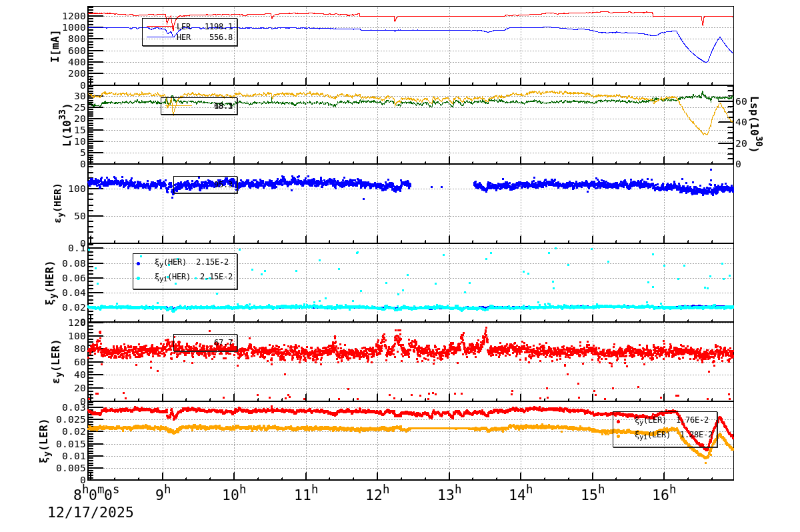The width and height of the screenshot is (800, 532).
Task: Click the 10h time axis tick
Action: point(234,494)
